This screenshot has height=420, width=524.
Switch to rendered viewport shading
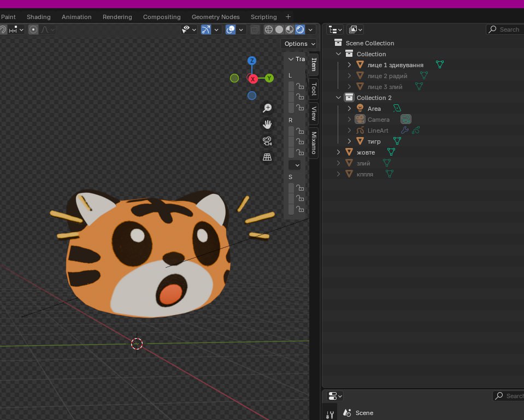(300, 29)
